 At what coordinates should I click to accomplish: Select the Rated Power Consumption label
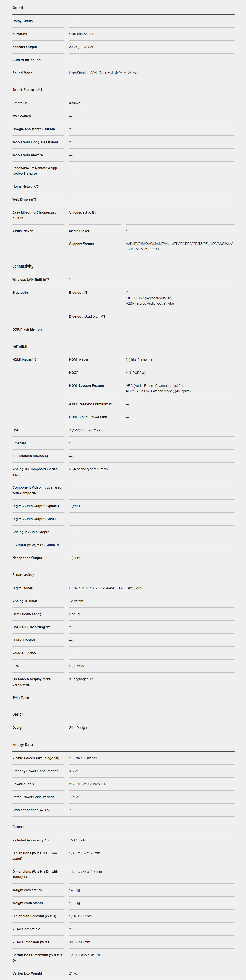(33, 797)
